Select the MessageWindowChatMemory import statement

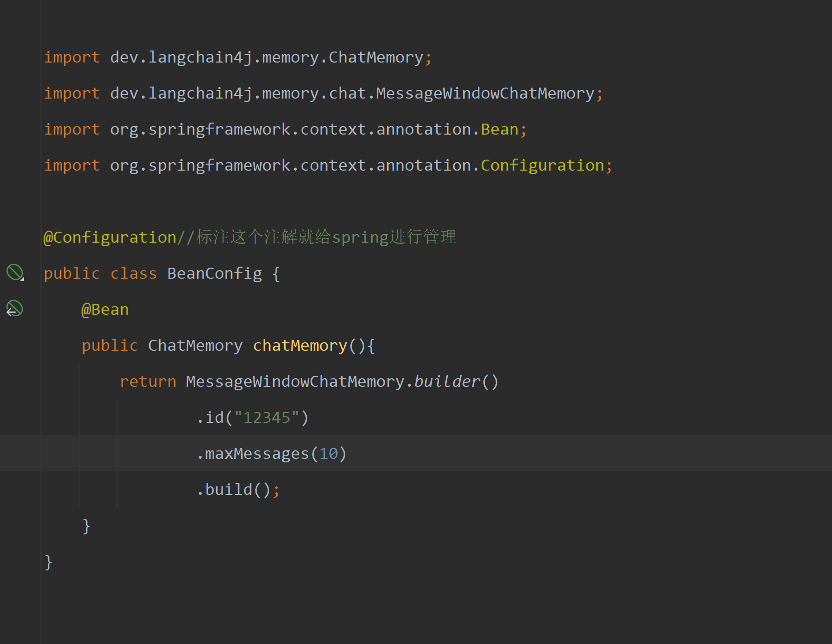pyautogui.click(x=323, y=93)
